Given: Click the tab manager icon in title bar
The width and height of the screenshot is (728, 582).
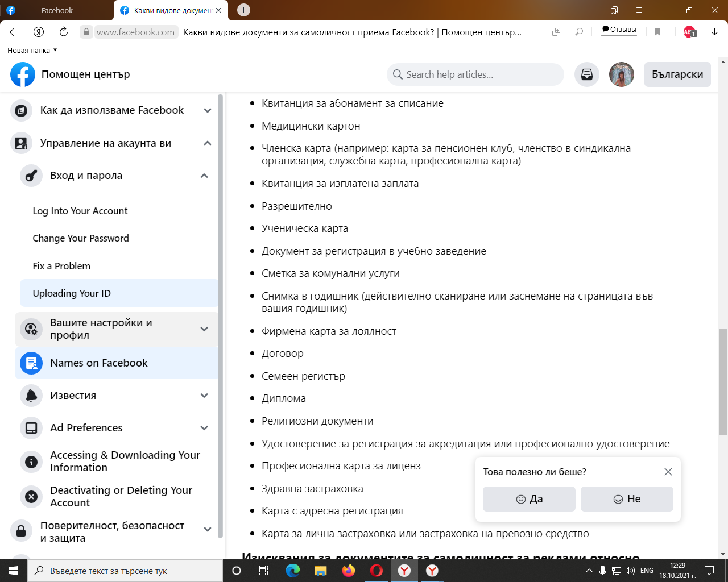Looking at the screenshot, I should coord(614,10).
